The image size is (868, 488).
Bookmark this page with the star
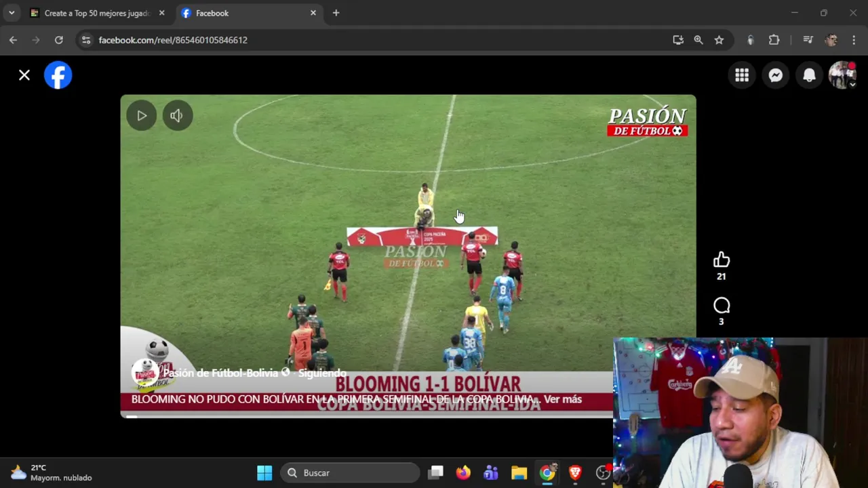click(x=719, y=40)
